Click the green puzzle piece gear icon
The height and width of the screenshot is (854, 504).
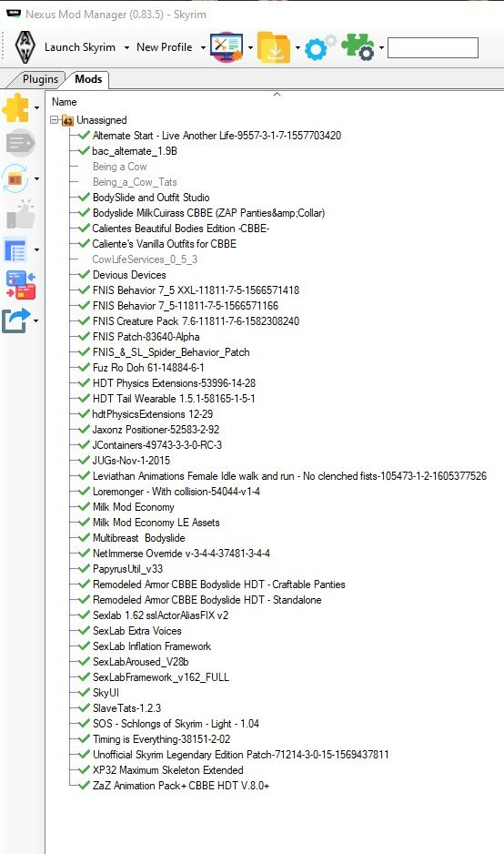(358, 47)
